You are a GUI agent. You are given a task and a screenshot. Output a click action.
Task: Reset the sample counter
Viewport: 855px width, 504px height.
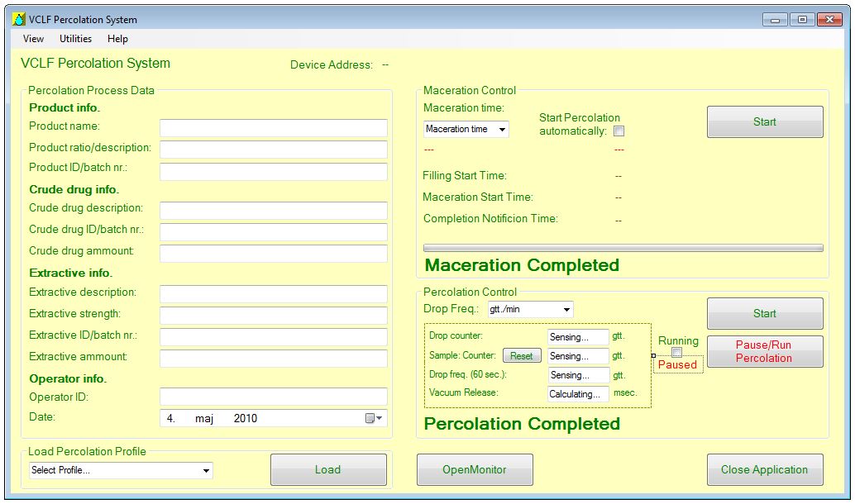tap(522, 356)
